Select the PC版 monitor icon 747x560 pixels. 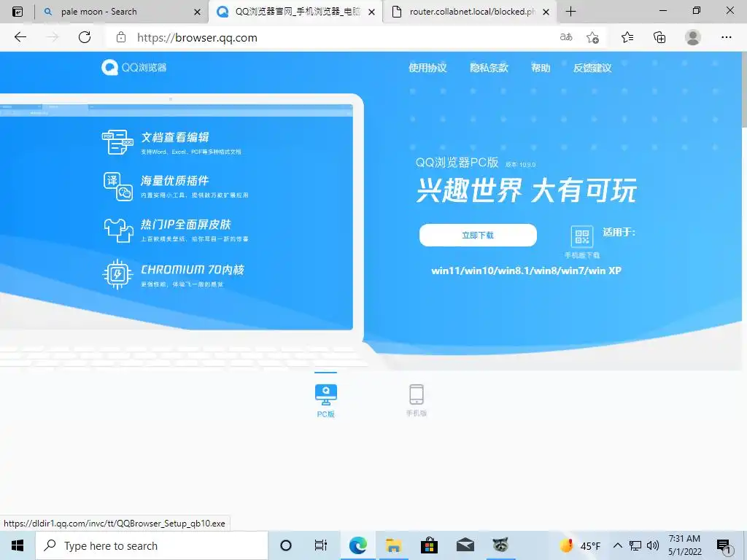coord(326,394)
